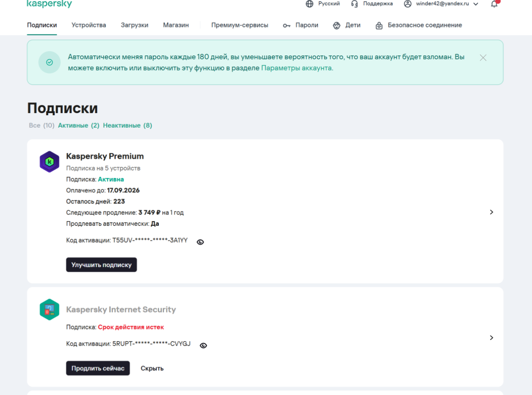532x395 pixels.
Task: Open the Безопасное соединение section
Action: click(425, 25)
